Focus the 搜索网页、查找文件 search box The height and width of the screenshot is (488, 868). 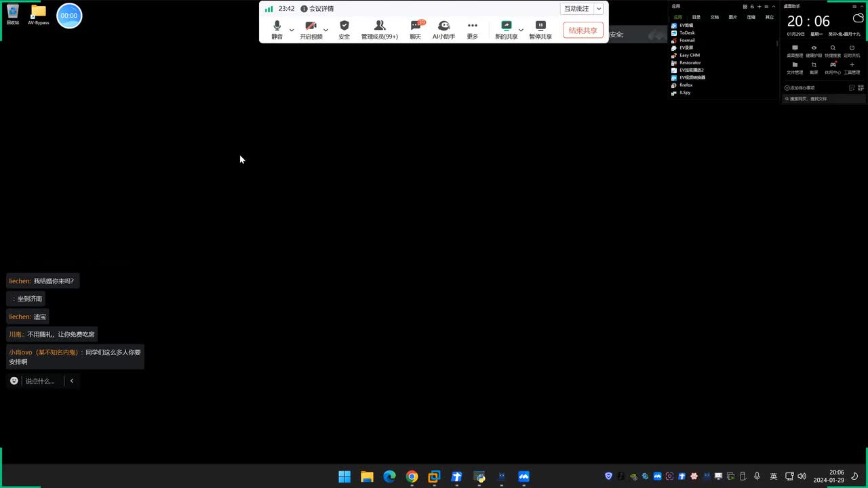[x=825, y=99]
